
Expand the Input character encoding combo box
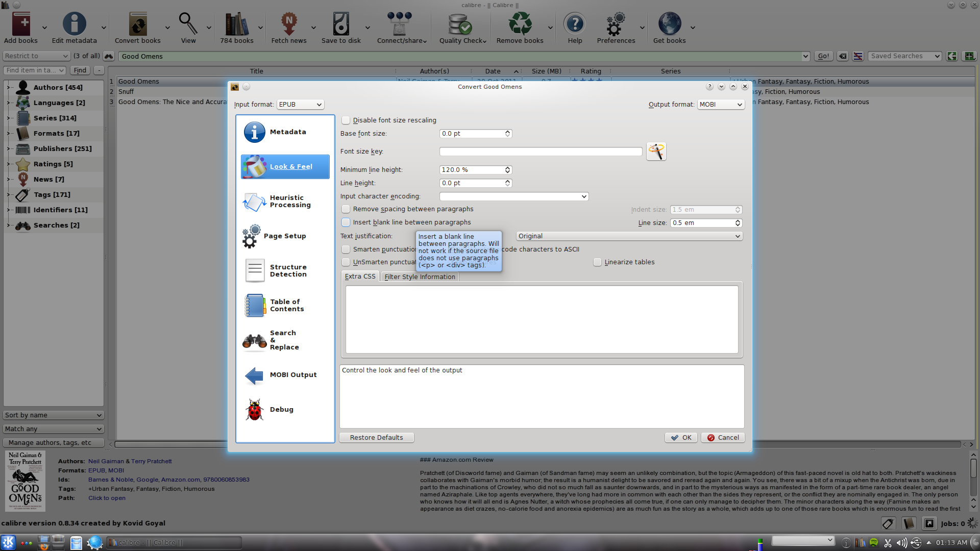(513, 196)
